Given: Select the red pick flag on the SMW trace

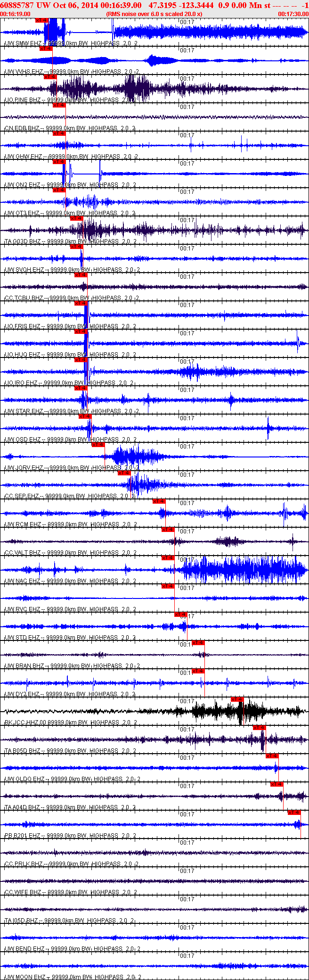Looking at the screenshot, I should (x=42, y=20).
